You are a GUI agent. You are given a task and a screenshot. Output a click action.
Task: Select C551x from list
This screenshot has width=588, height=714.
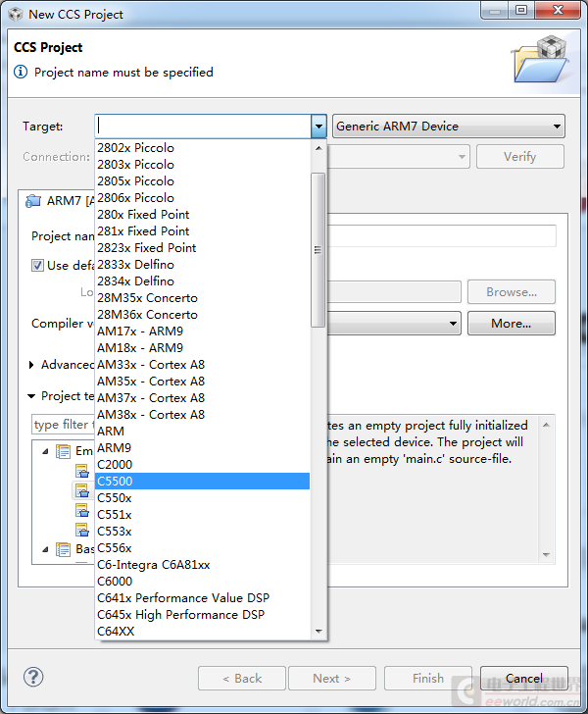click(203, 515)
